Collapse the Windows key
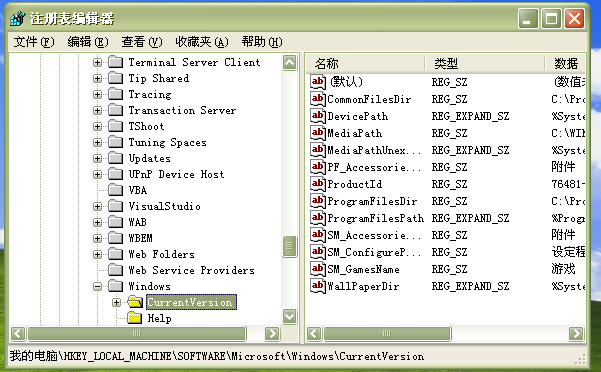601x372 pixels. 97,287
